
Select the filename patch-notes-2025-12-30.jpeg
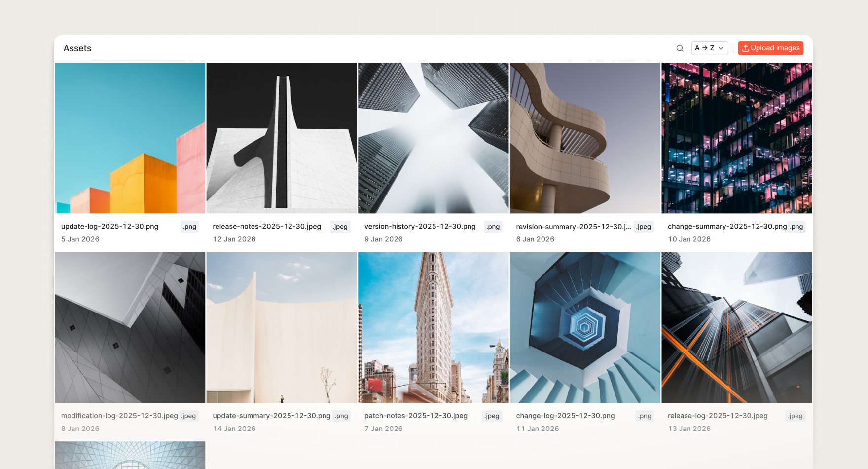click(x=416, y=416)
